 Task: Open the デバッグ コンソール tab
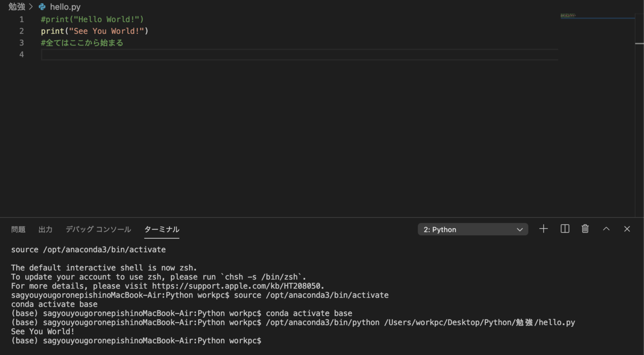click(98, 229)
